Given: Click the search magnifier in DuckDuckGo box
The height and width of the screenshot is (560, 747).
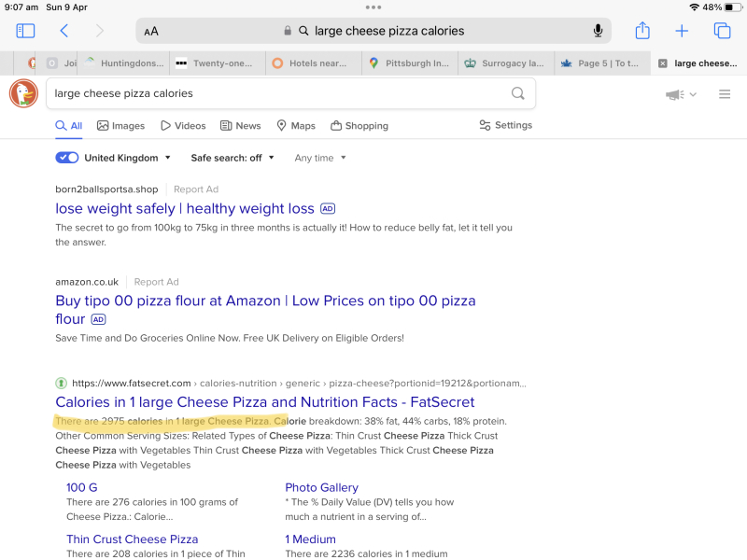Looking at the screenshot, I should click(x=518, y=93).
